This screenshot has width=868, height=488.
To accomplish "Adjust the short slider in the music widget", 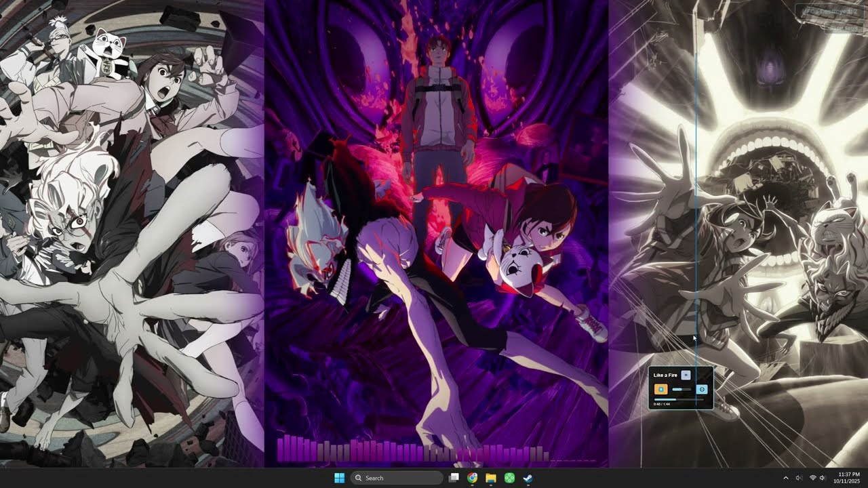I will pyautogui.click(x=682, y=390).
